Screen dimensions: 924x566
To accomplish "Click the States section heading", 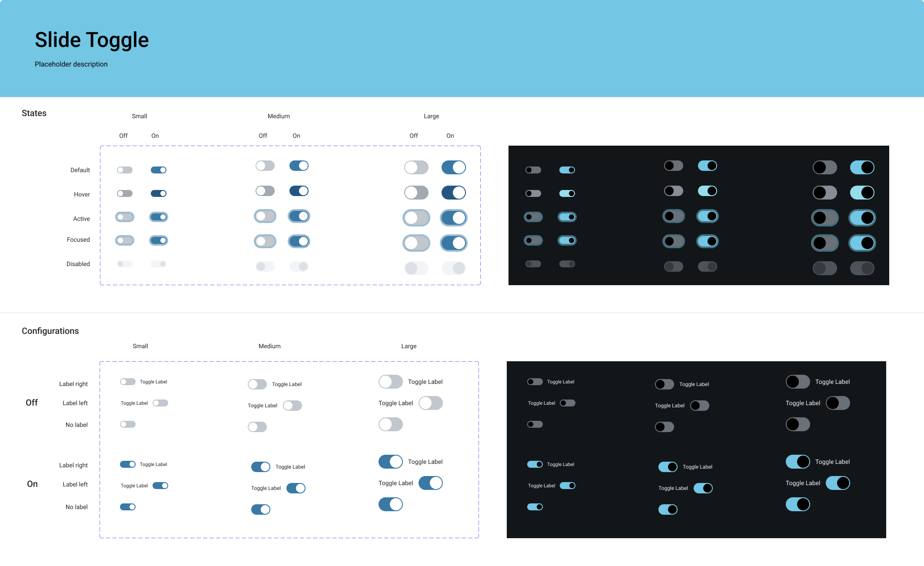I will [x=34, y=113].
